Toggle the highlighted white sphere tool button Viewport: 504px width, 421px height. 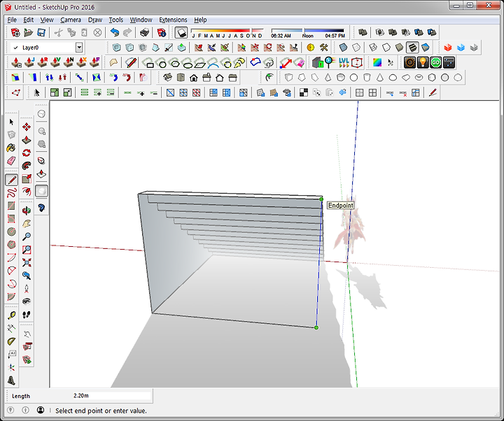click(41, 191)
